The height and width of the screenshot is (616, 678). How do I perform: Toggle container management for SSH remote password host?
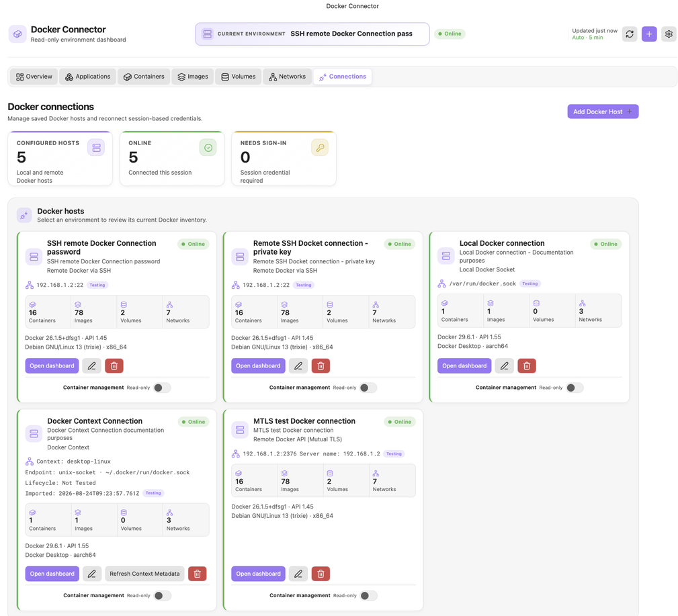click(162, 388)
